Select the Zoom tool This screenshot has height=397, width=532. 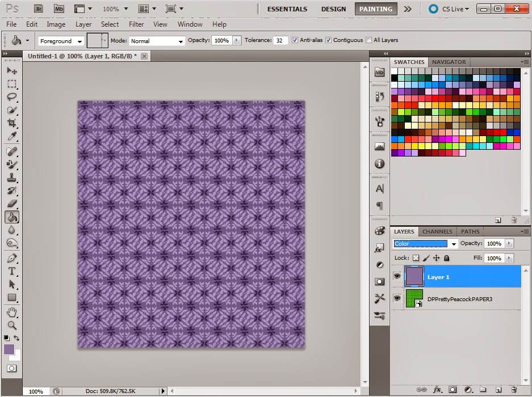coord(12,326)
